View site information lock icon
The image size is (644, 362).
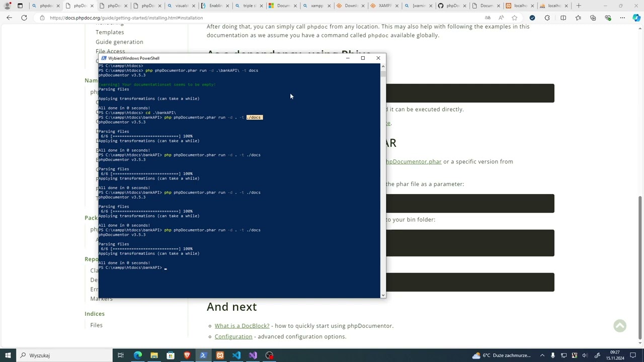point(42,18)
